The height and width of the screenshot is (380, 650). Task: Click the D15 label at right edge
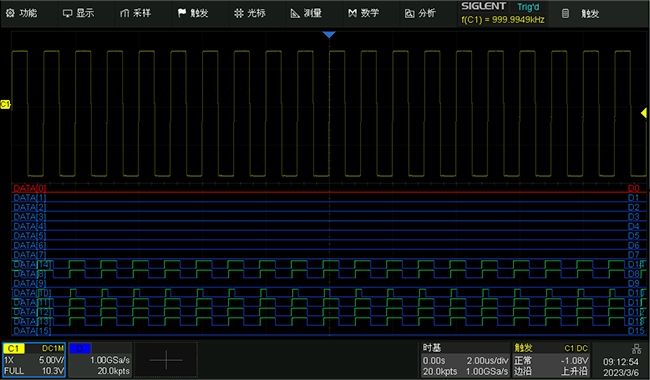tap(636, 331)
